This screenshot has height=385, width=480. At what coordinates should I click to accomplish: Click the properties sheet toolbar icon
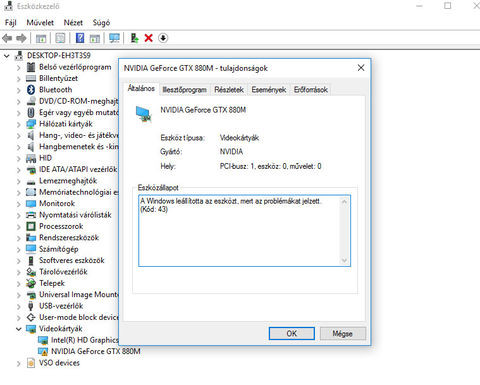tap(60, 38)
